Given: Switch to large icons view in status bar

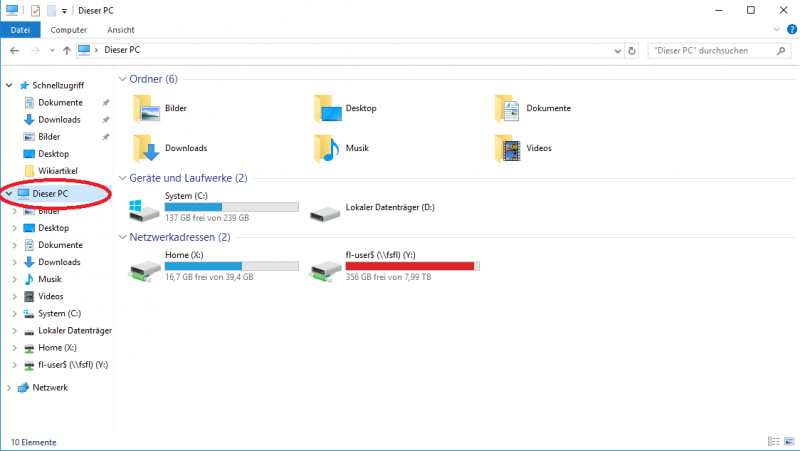Looking at the screenshot, I should point(789,441).
